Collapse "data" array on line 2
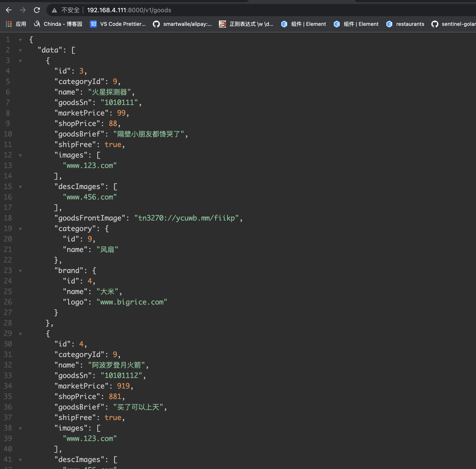 [x=20, y=51]
